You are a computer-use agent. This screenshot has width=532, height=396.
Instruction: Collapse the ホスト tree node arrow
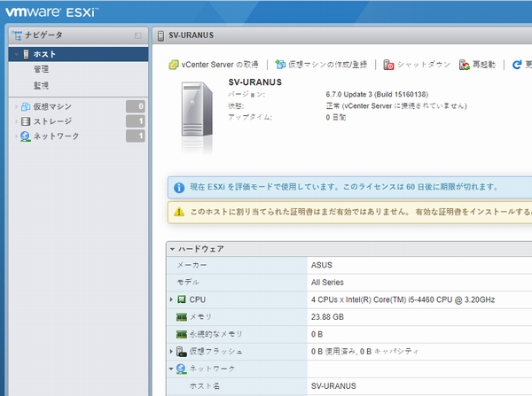tap(16, 54)
